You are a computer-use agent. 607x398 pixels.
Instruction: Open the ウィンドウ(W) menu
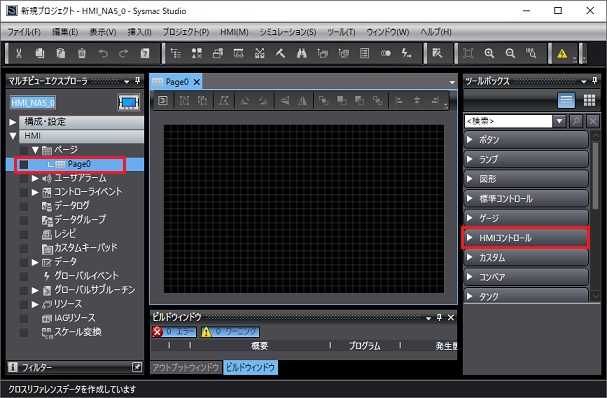(x=388, y=32)
